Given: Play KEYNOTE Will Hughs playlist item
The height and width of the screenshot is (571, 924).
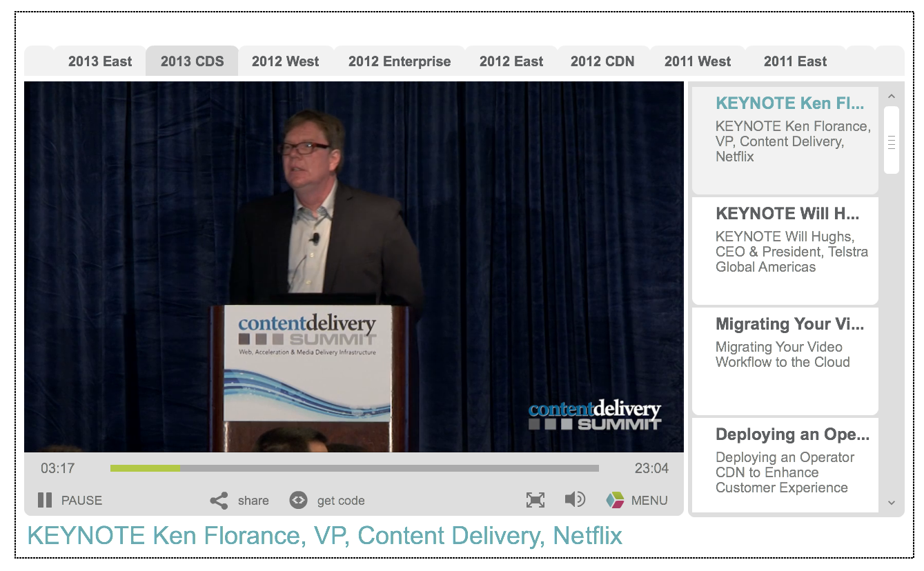Looking at the screenshot, I should coord(785,250).
